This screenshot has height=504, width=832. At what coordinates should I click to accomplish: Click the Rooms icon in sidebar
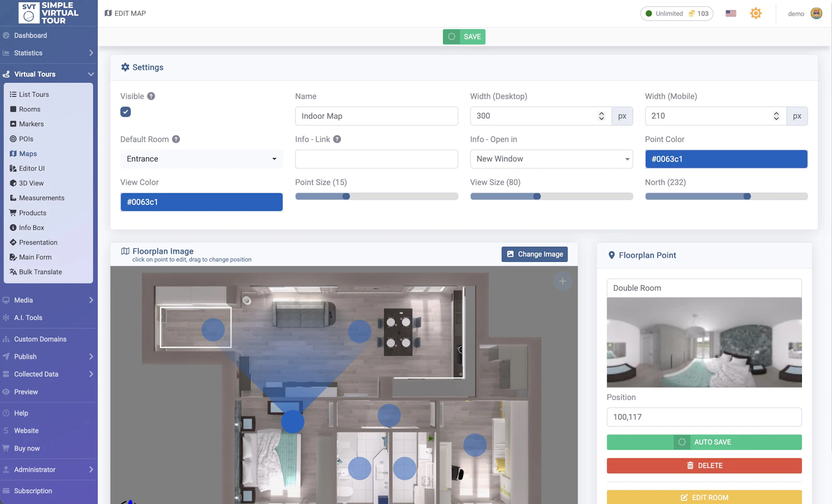13,109
